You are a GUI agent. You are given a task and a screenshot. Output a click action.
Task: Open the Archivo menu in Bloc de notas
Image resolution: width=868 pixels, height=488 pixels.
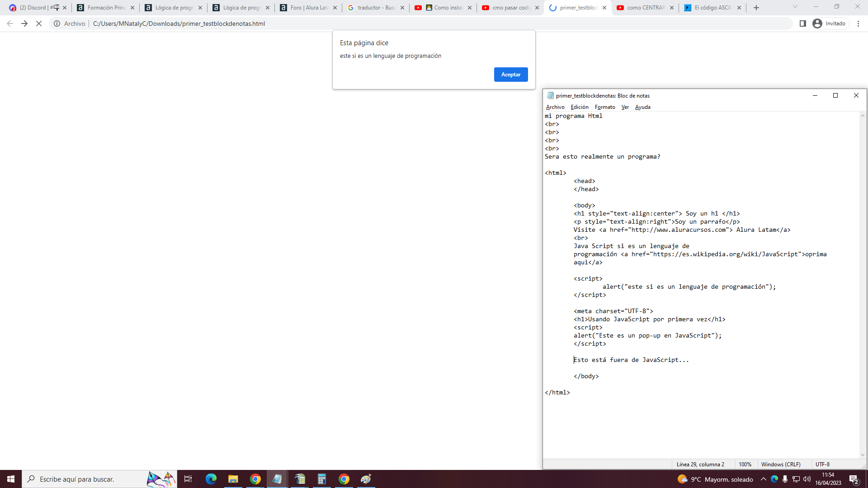tap(555, 107)
